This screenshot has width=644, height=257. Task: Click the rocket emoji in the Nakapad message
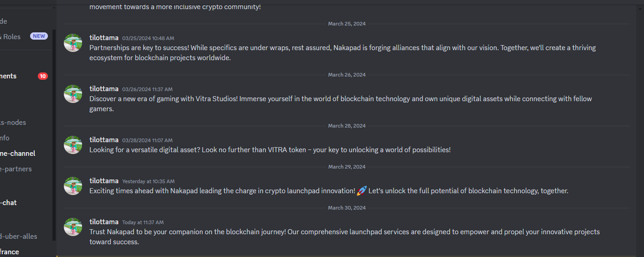point(361,191)
